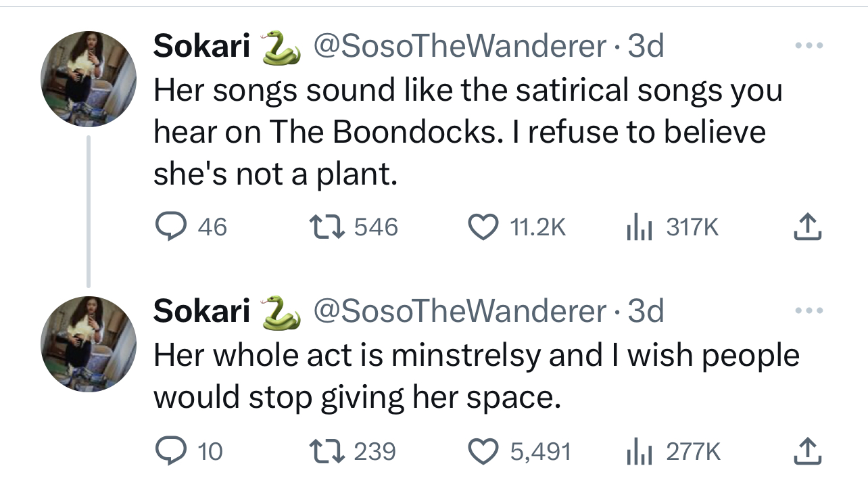Screen dimensions: 868x489
Task: Open @SosoTheWanderer handle in first tweet
Action: [458, 47]
